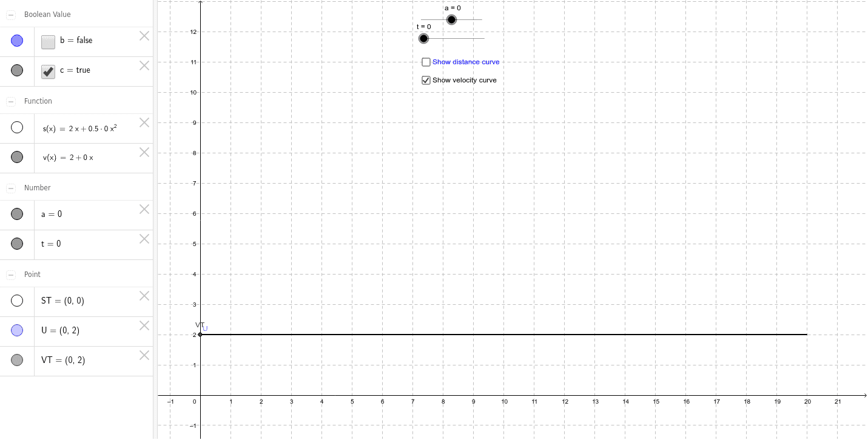Click the horizontal velocity line on graph
Viewport: 868px width, 440px height.
pyautogui.click(x=503, y=335)
